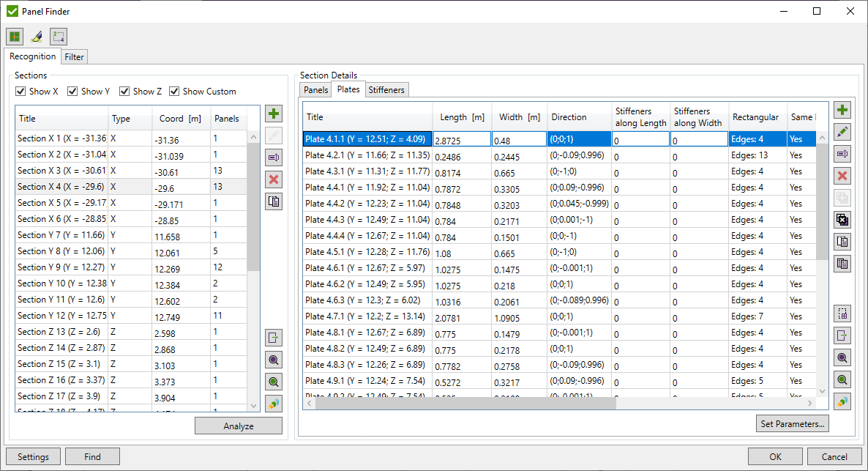The height and width of the screenshot is (471, 868).
Task: Add a new section with the green plus icon
Action: pyautogui.click(x=273, y=114)
